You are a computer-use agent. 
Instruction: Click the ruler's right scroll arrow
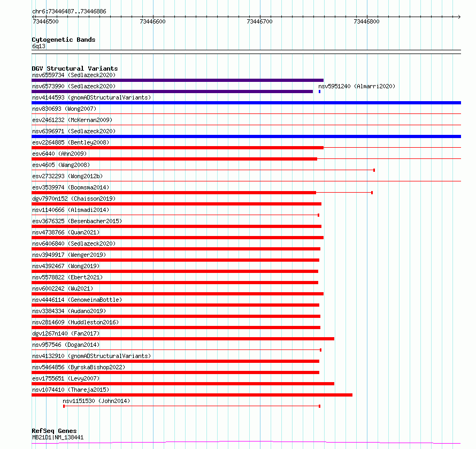click(x=459, y=17)
